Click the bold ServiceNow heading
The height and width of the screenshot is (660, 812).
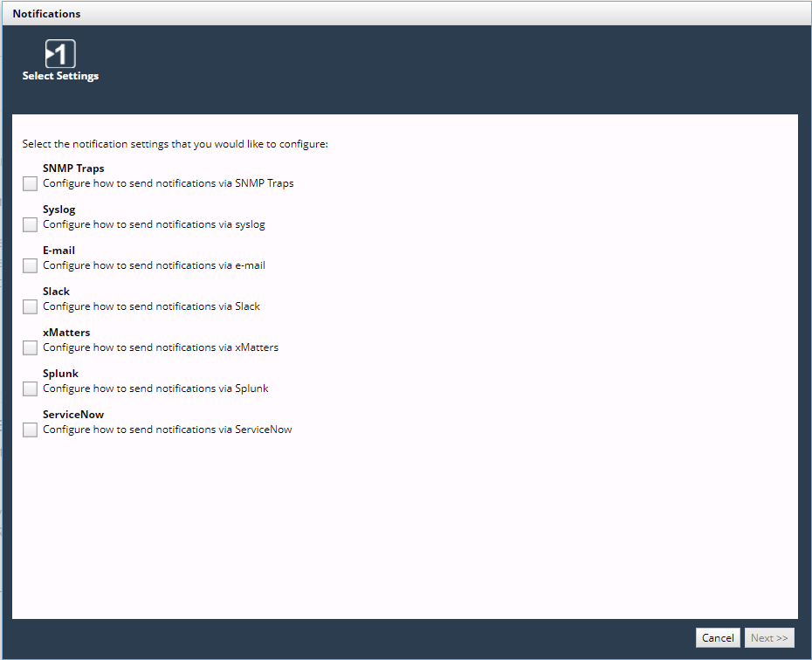(73, 415)
